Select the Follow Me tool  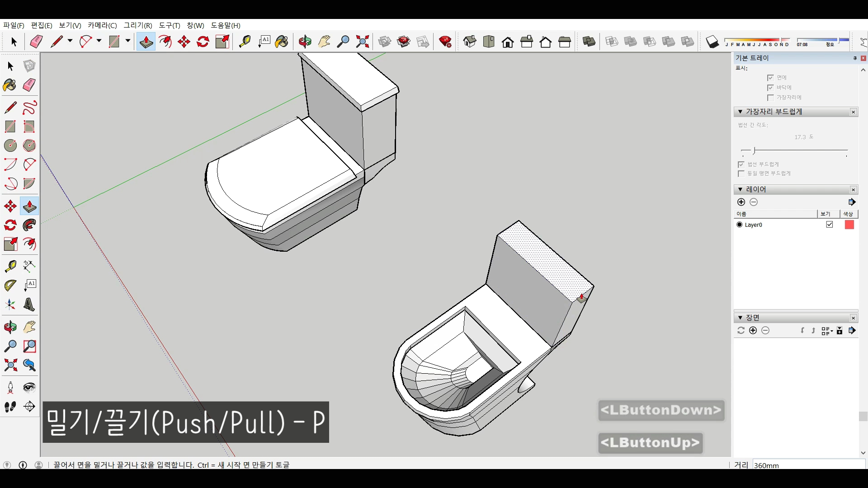point(29,225)
